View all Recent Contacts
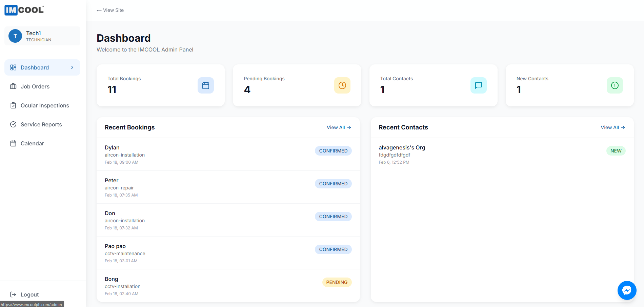 (x=613, y=127)
